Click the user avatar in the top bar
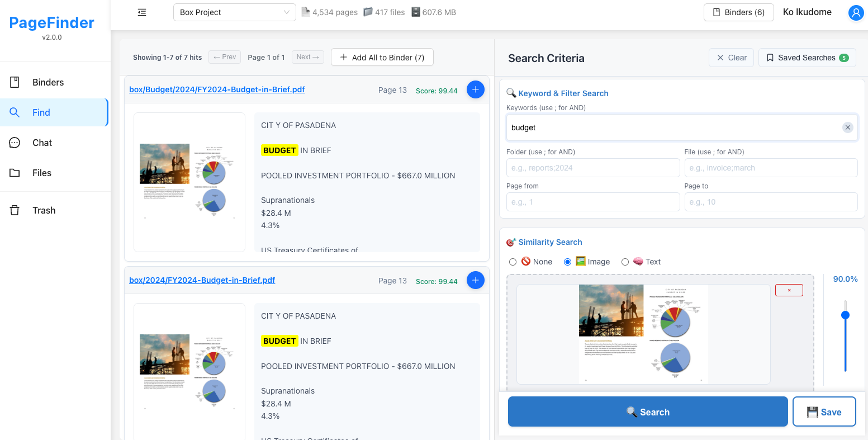 (x=856, y=12)
